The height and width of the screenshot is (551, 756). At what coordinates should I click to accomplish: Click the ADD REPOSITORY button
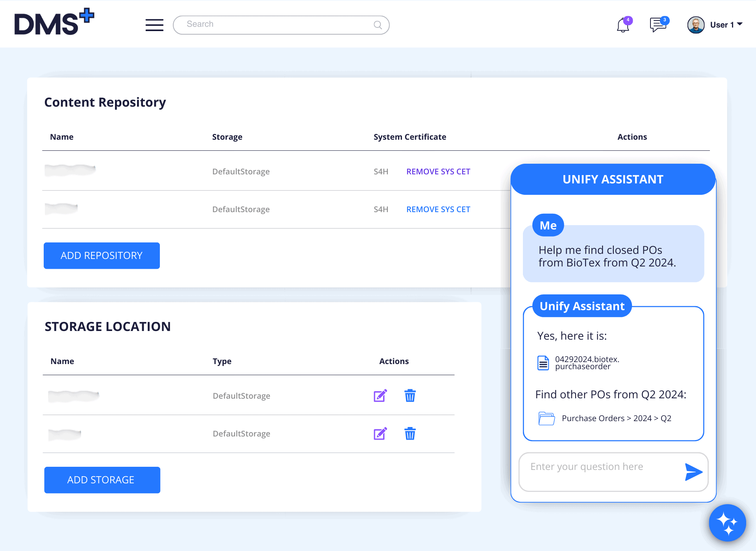point(102,256)
